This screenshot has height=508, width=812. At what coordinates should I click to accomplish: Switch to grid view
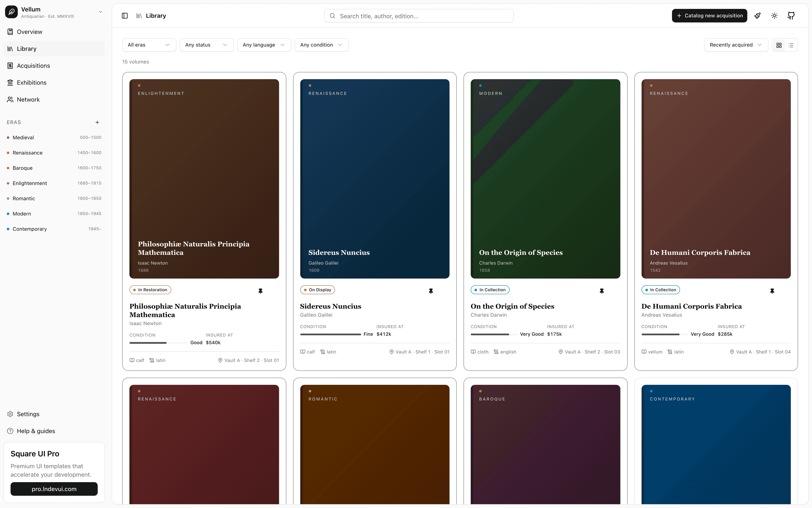pos(779,45)
